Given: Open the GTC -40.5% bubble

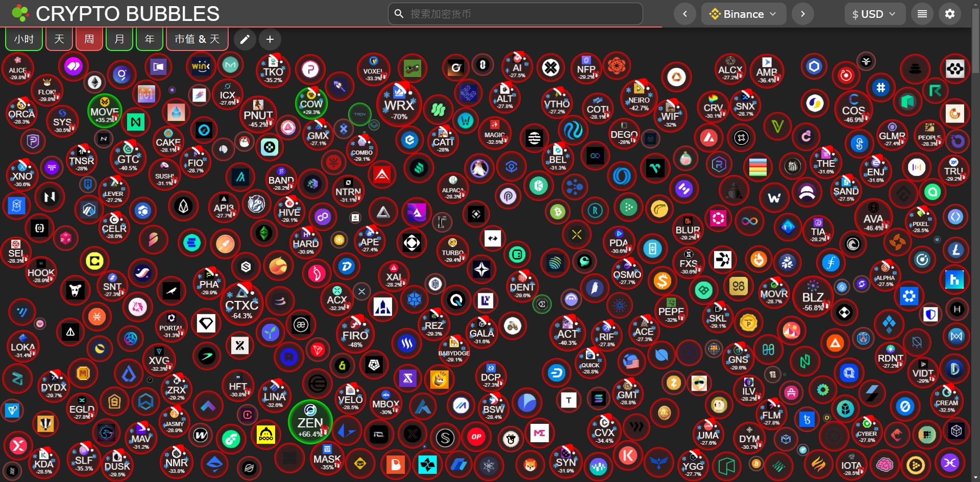Looking at the screenshot, I should (x=128, y=158).
